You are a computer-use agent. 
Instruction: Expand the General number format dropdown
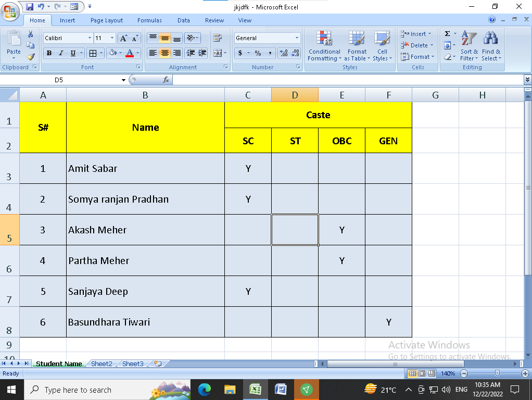tap(297, 38)
